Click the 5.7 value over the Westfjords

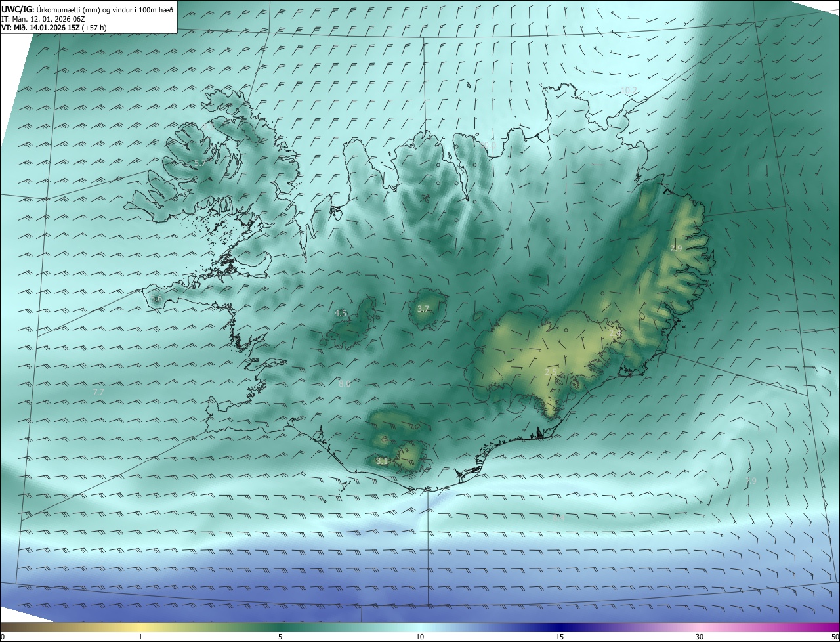point(199,162)
